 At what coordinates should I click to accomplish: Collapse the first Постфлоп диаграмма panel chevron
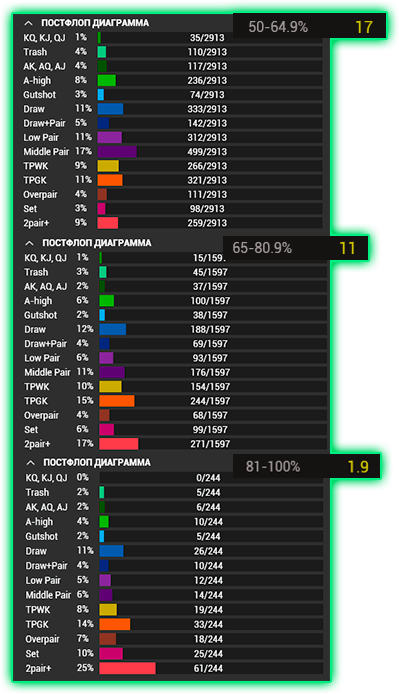29,23
